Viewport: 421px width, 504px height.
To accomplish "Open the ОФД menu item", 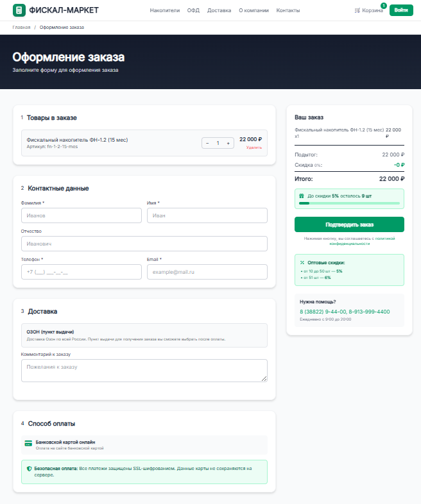I will (193, 10).
